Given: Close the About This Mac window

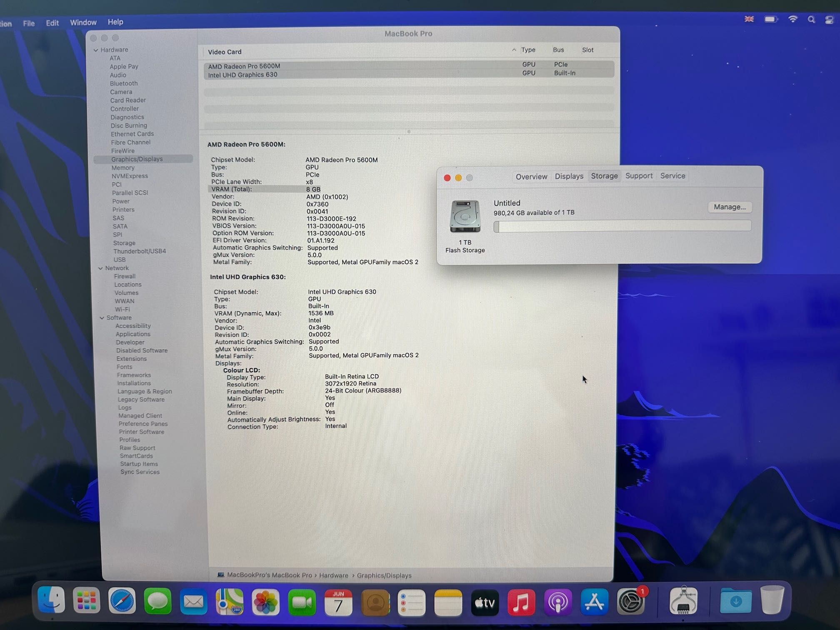Looking at the screenshot, I should tap(447, 178).
